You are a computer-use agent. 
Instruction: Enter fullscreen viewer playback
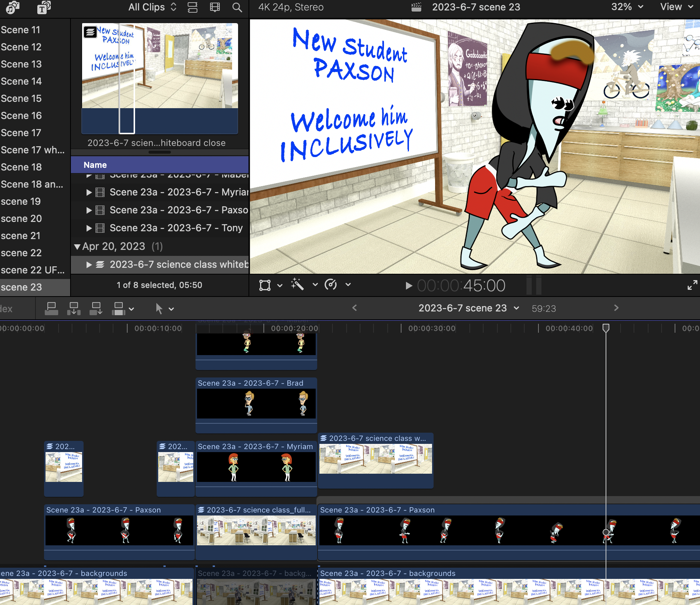click(692, 285)
